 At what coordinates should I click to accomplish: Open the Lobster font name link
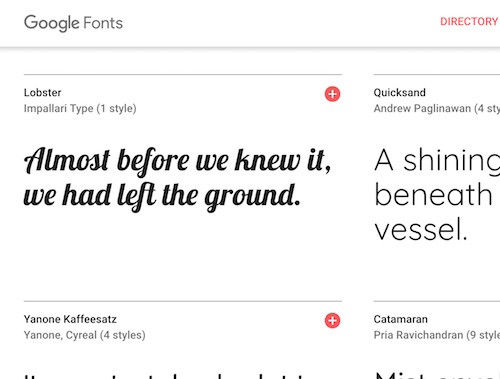click(42, 93)
